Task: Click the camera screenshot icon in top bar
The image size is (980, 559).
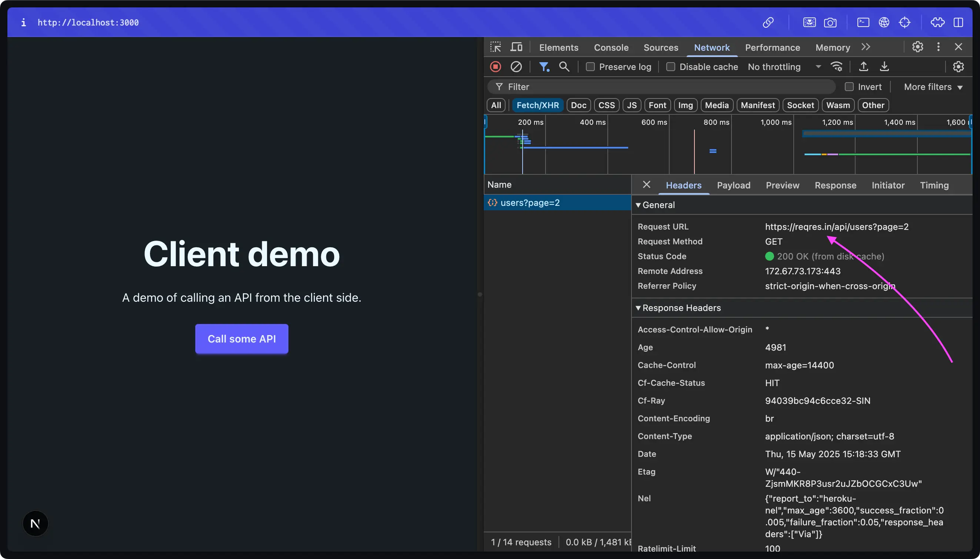Action: [830, 23]
